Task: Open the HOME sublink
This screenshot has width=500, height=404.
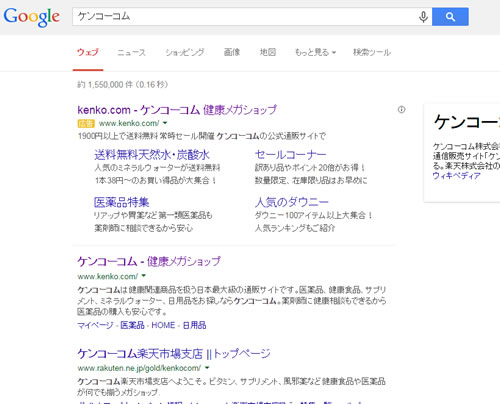Action: click(163, 325)
